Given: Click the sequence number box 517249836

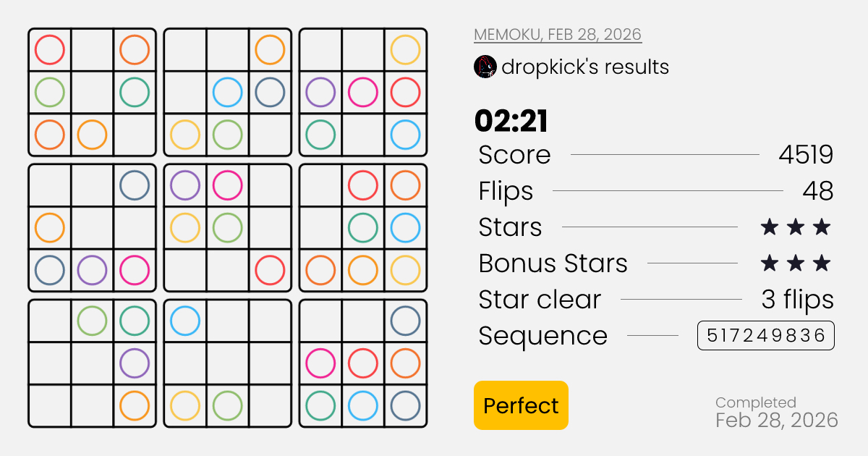Looking at the screenshot, I should click(766, 336).
